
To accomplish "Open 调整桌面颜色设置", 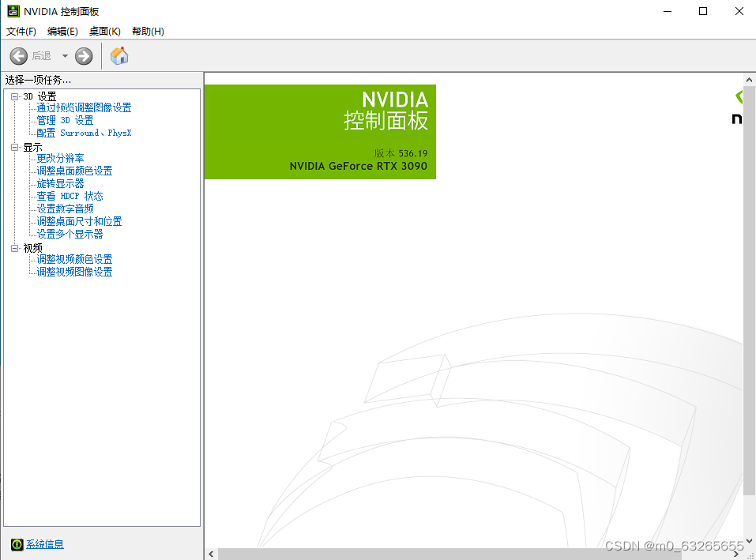I will [75, 171].
